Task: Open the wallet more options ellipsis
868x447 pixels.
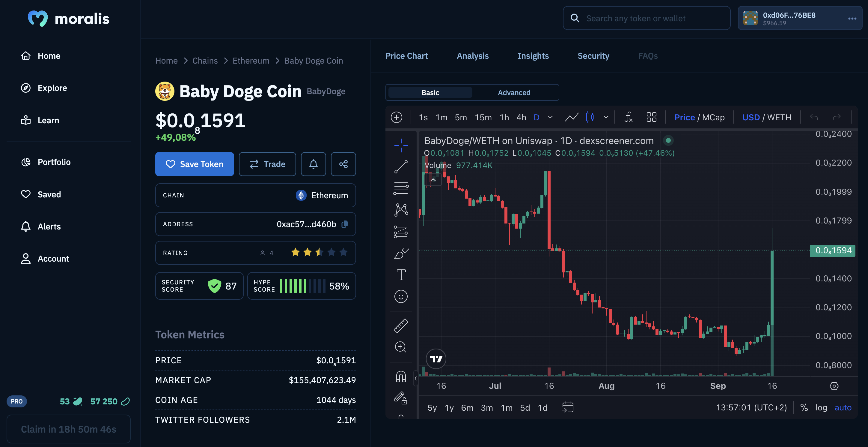Action: [852, 19]
